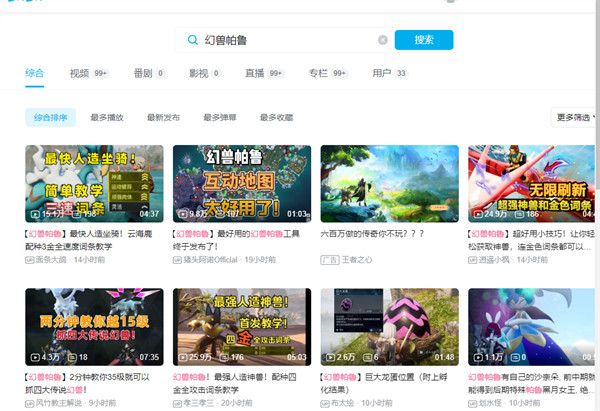Click UP icon beside 逍遥小枫
Image resolution: width=600 pixels, height=411 pixels.
472,260
